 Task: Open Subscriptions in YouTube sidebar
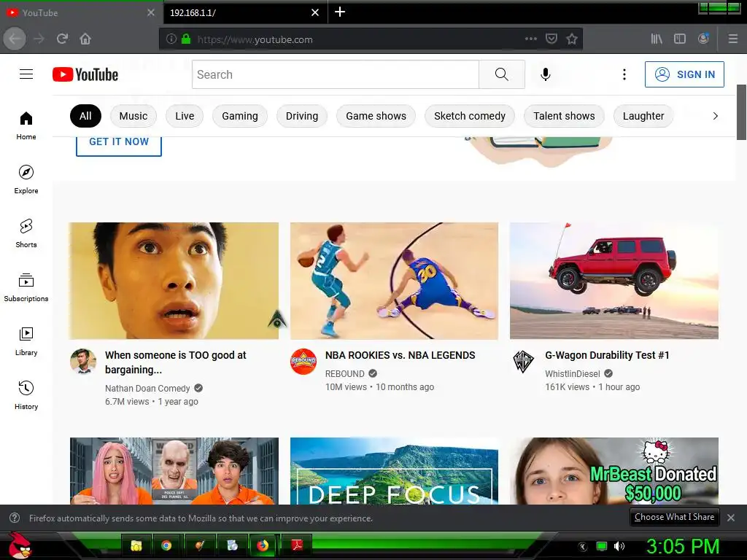(x=26, y=287)
